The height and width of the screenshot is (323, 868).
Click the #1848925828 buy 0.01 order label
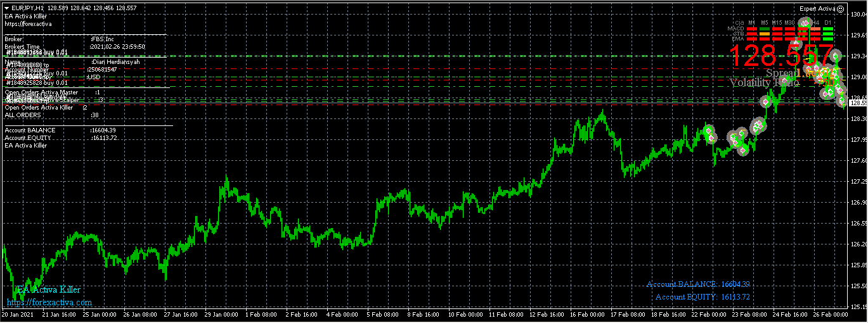click(37, 82)
